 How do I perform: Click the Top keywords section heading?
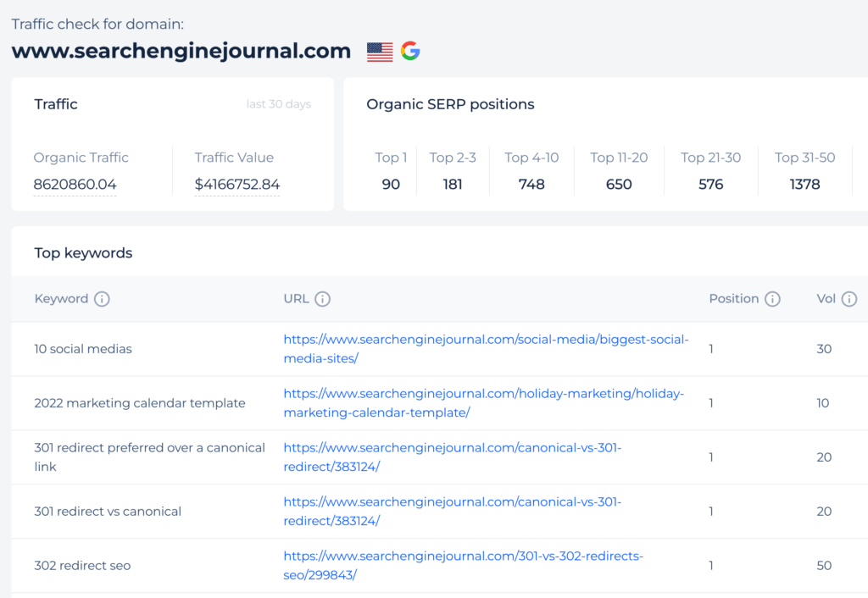82,252
